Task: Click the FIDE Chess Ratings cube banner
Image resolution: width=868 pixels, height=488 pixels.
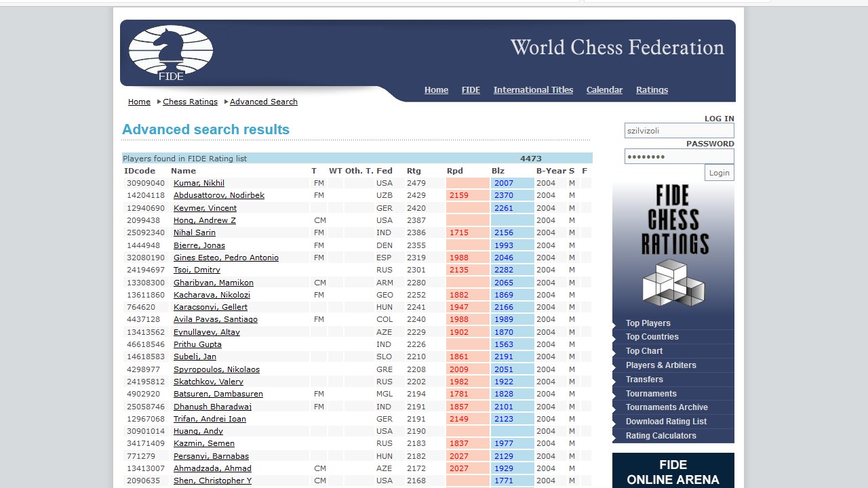Action: (673, 247)
